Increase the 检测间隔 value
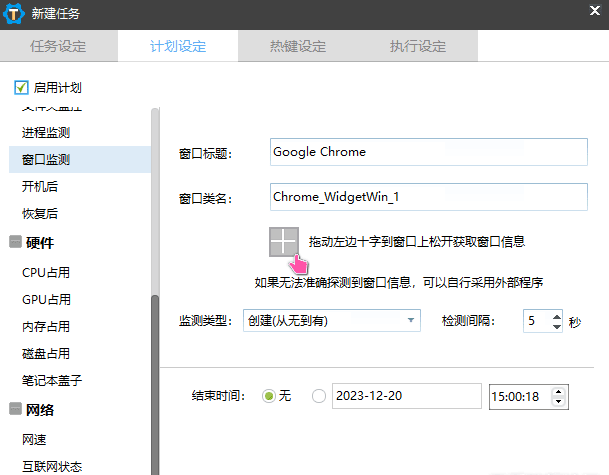This screenshot has width=609, height=475. 556,315
